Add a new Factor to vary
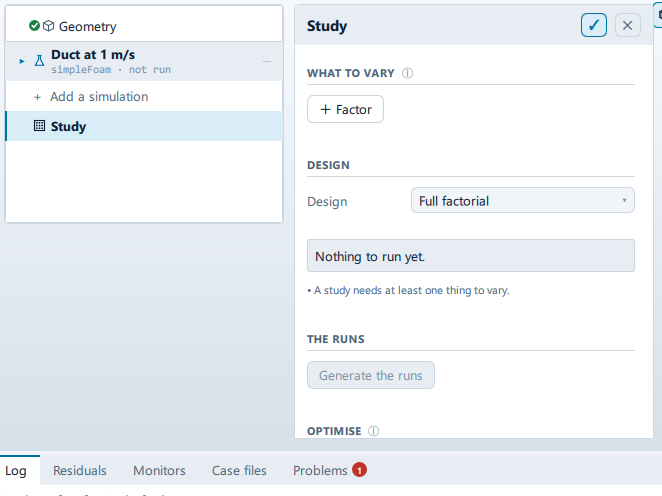The width and height of the screenshot is (662, 496). pos(345,109)
